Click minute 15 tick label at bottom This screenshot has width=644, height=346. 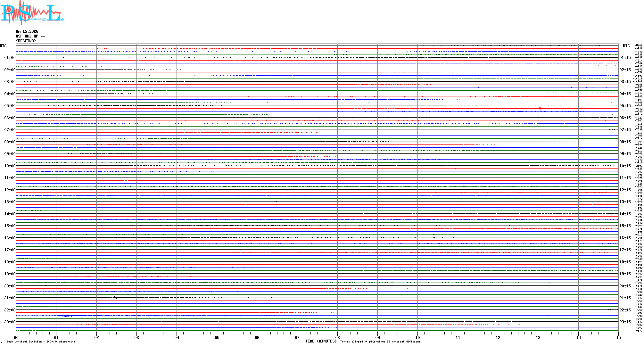618,337
